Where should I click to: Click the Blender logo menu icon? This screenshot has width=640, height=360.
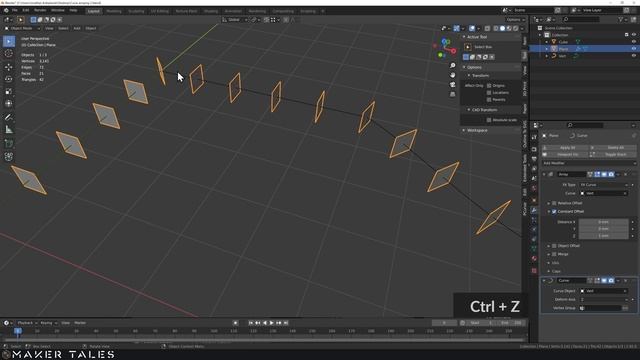coord(6,10)
